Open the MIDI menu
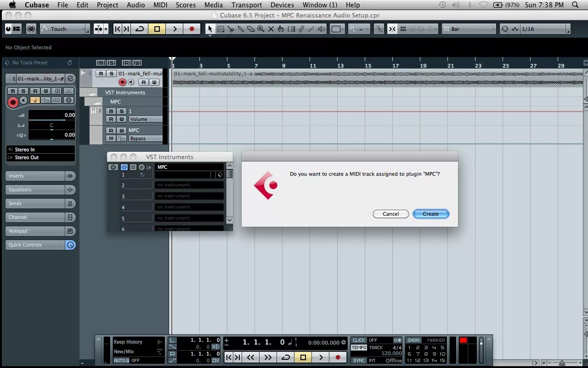This screenshot has width=588, height=368. coord(160,5)
